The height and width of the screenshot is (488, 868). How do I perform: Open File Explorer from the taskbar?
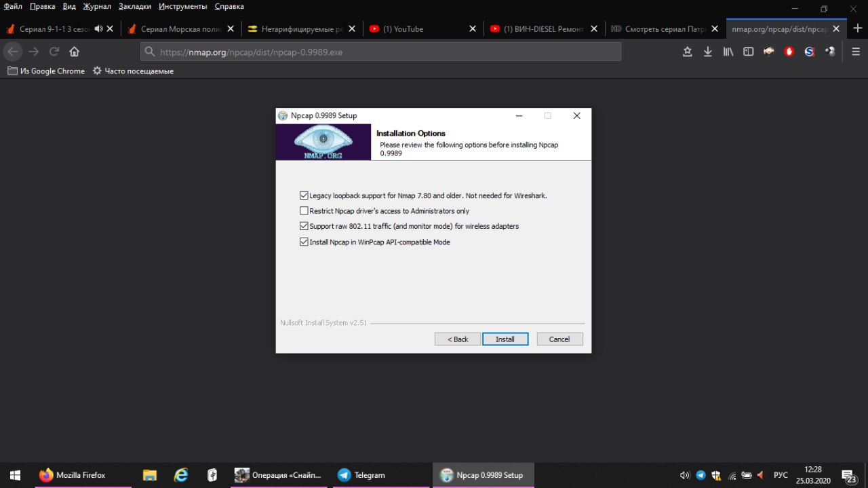[x=150, y=475]
